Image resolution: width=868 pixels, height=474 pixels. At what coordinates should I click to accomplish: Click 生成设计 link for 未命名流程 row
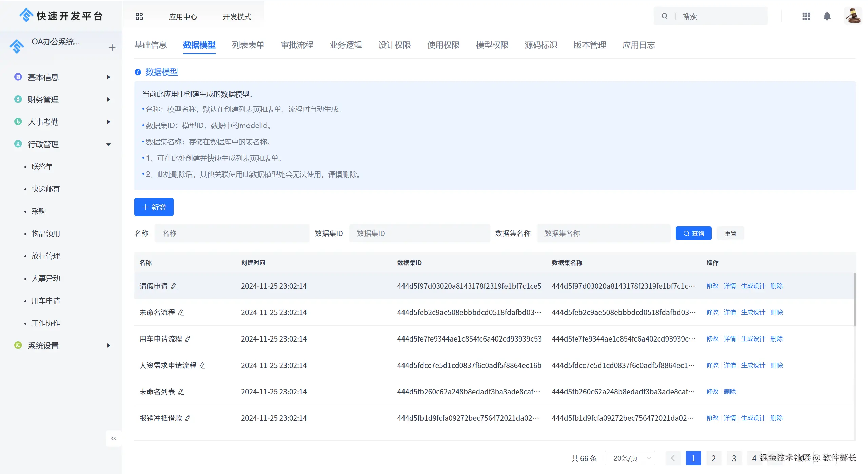tap(753, 312)
